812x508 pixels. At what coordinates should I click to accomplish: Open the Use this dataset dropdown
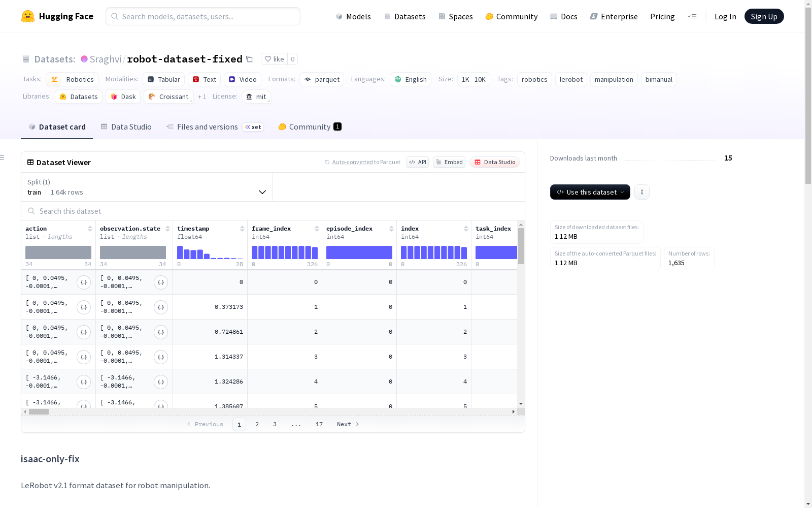[x=590, y=192]
